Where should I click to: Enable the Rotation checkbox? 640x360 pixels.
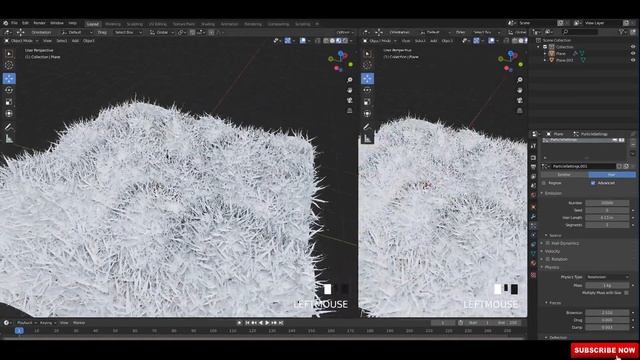coord(548,259)
